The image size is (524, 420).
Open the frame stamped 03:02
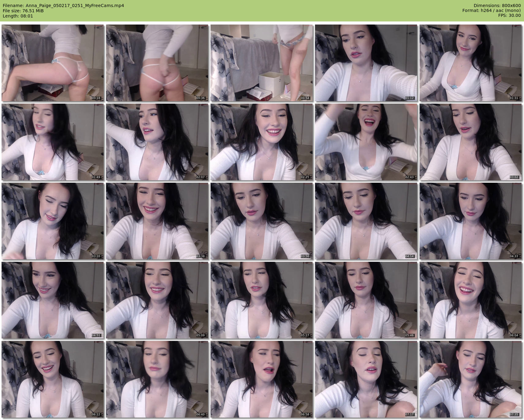[x=471, y=142]
